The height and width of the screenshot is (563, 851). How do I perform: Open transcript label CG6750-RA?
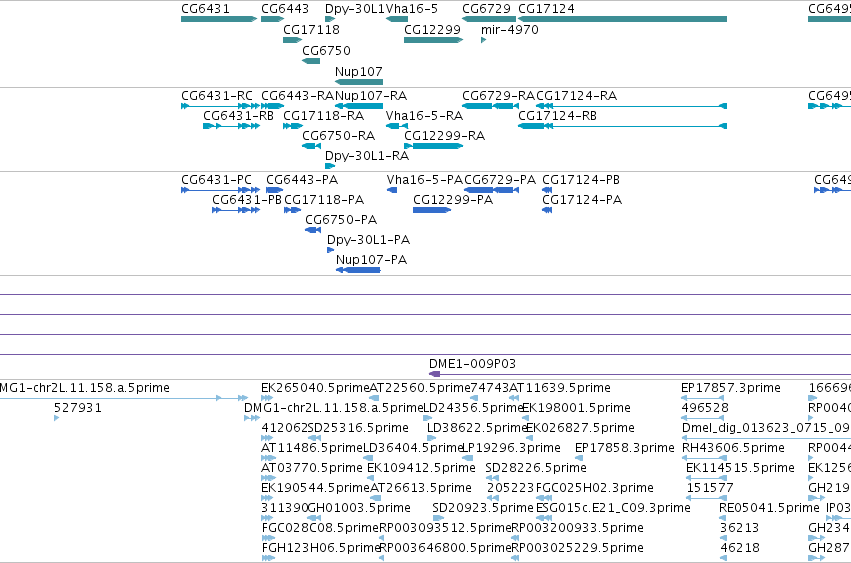coord(339,136)
